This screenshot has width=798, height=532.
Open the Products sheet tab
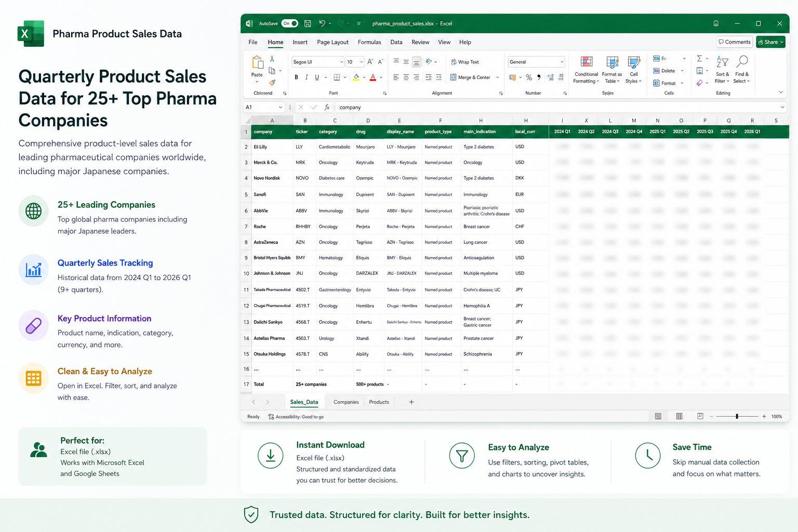[x=379, y=402]
